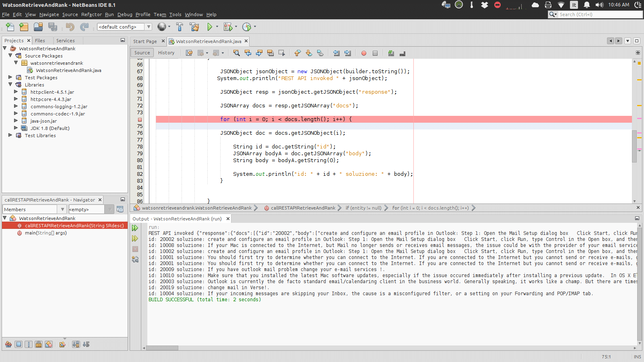Open Run Project dropdown arrow
Image resolution: width=644 pixels, height=362 pixels.
coord(217,27)
